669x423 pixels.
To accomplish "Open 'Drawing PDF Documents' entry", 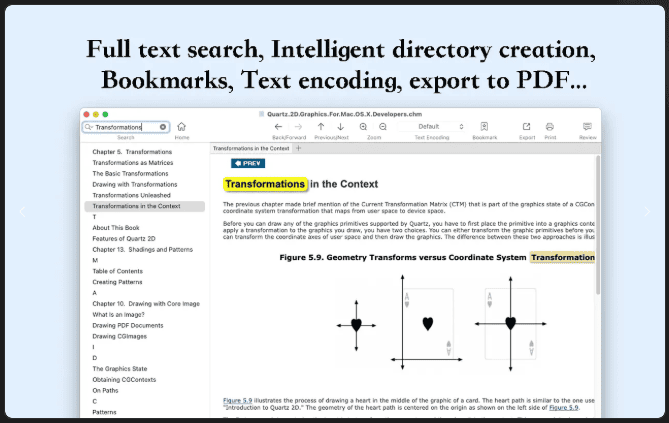I will coord(128,325).
